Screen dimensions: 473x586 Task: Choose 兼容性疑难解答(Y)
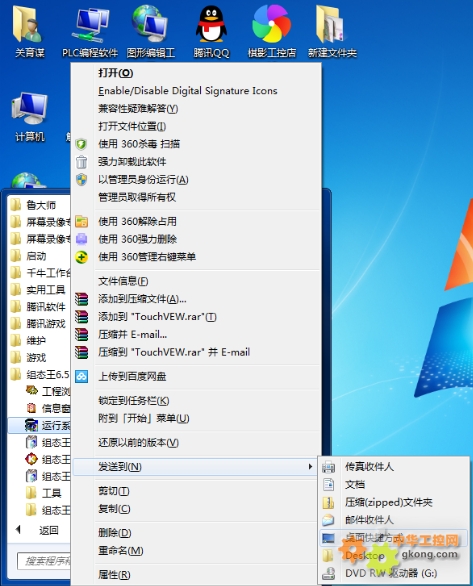pos(138,109)
